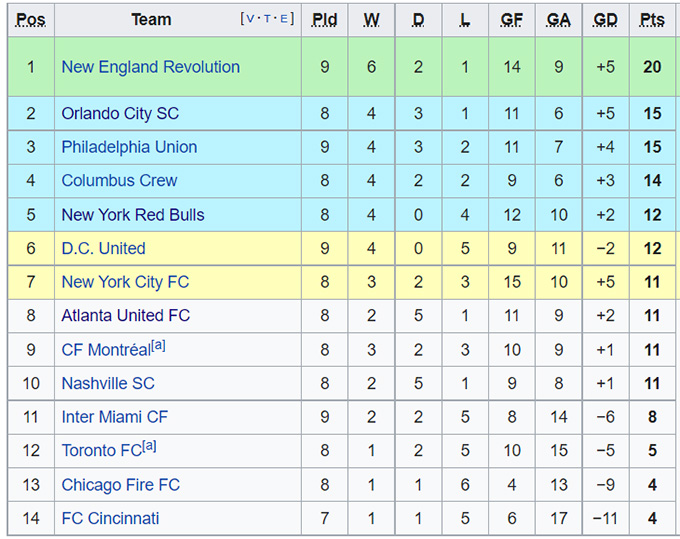Click the Inter Miami CF link
This screenshot has height=539, width=680.
tap(115, 417)
